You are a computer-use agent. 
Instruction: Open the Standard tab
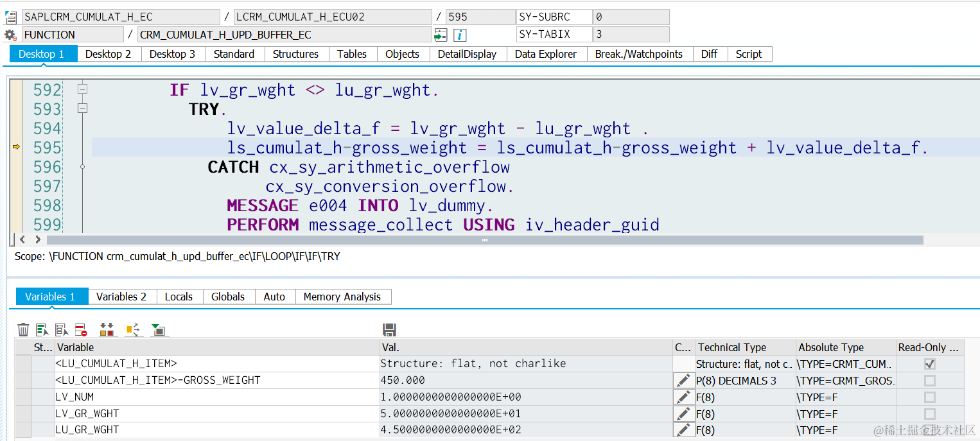pos(234,54)
